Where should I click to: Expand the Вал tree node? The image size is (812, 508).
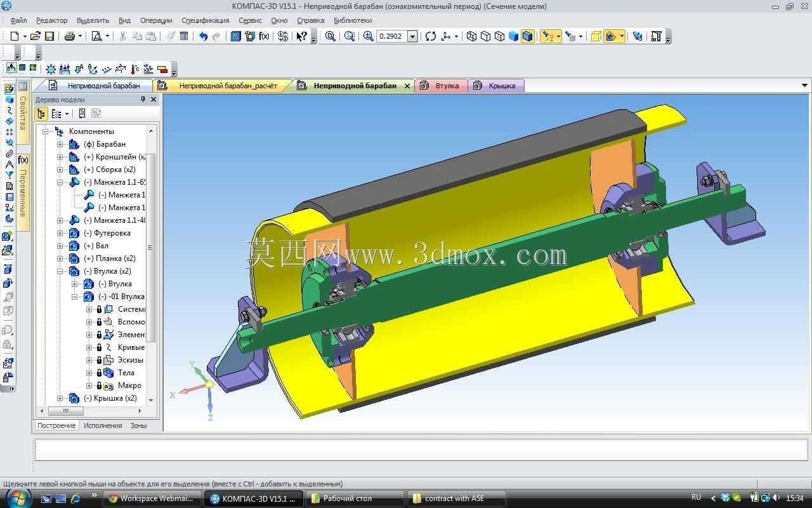[60, 246]
